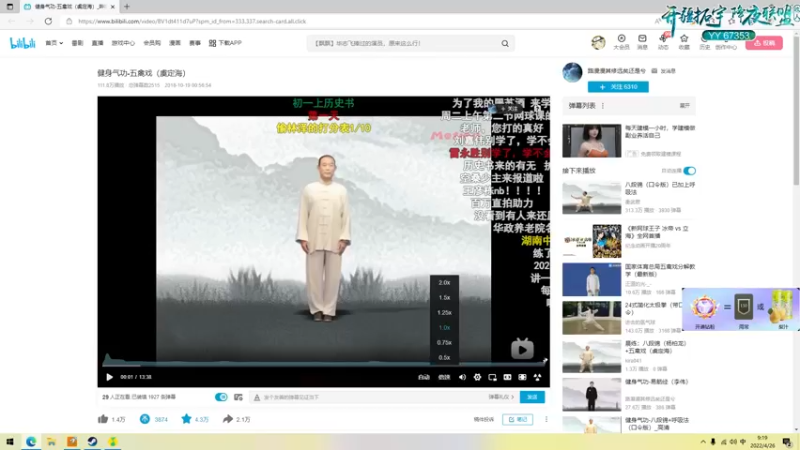This screenshot has width=800, height=450.
Task: Select 1.5x playback speed
Action: [x=444, y=297]
